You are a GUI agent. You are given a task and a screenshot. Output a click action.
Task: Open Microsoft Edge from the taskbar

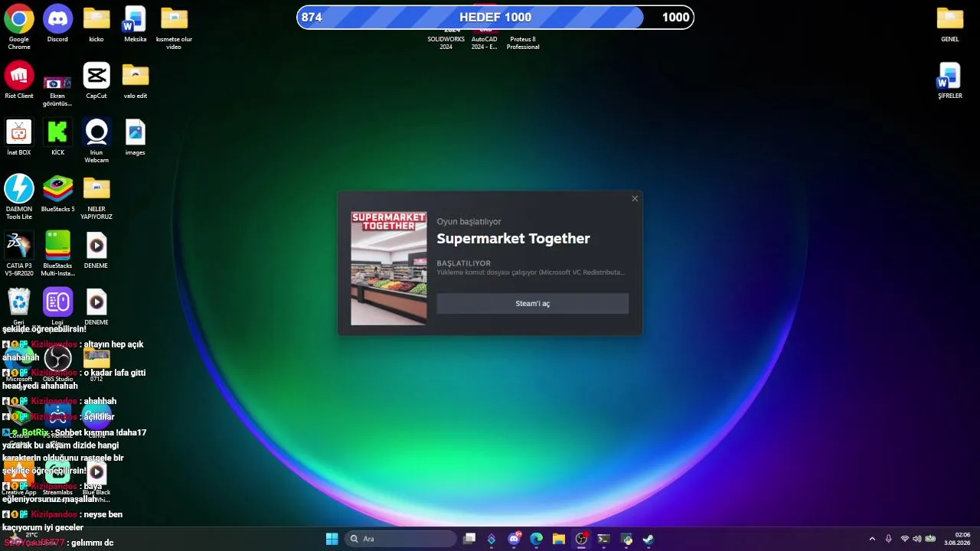pos(537,539)
